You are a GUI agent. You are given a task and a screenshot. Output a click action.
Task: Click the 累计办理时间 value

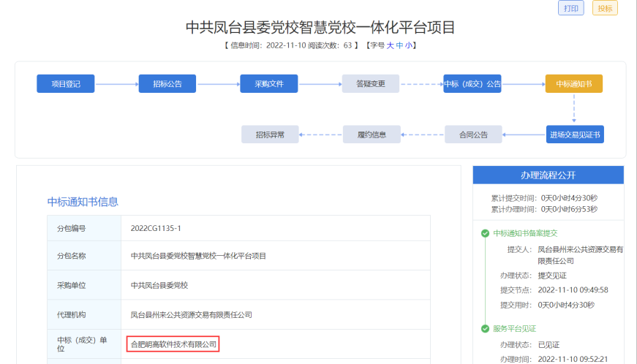[x=569, y=209]
